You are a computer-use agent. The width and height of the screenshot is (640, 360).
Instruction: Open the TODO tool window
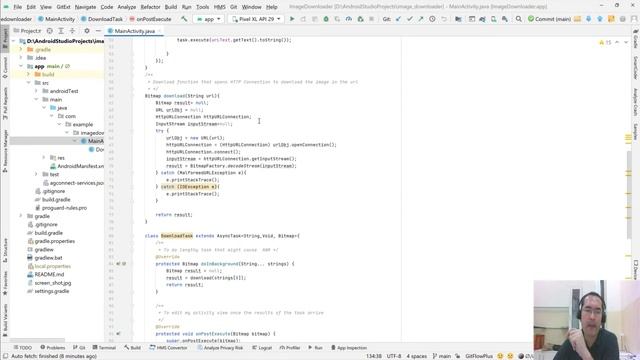(22, 348)
